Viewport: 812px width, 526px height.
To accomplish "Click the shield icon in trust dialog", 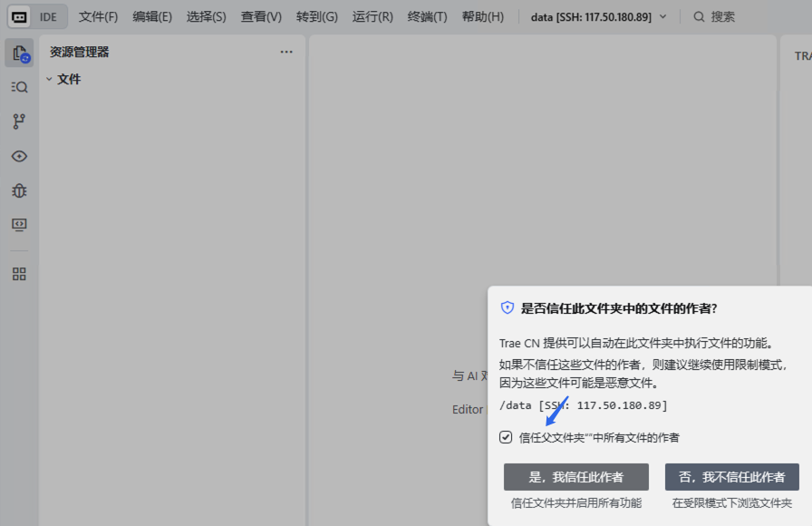I will click(x=507, y=307).
